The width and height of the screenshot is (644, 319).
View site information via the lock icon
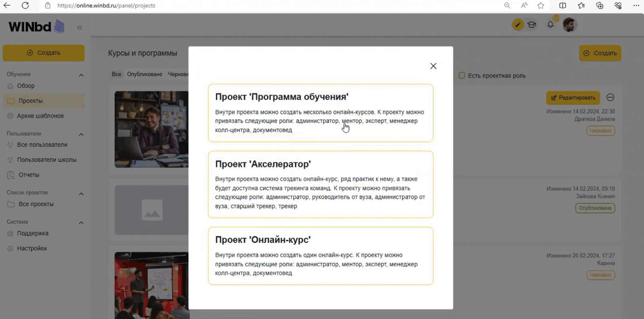click(x=48, y=6)
